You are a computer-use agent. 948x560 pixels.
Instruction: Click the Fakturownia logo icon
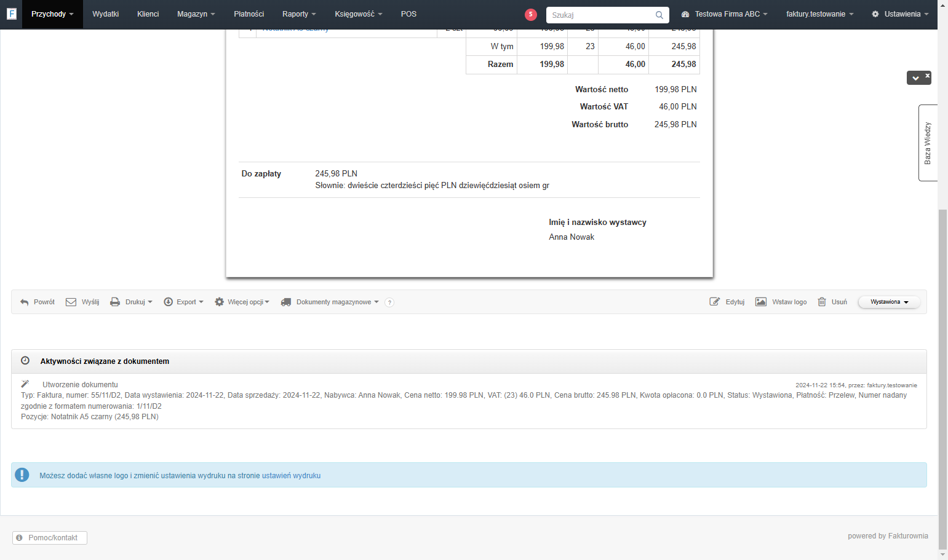[x=11, y=14]
